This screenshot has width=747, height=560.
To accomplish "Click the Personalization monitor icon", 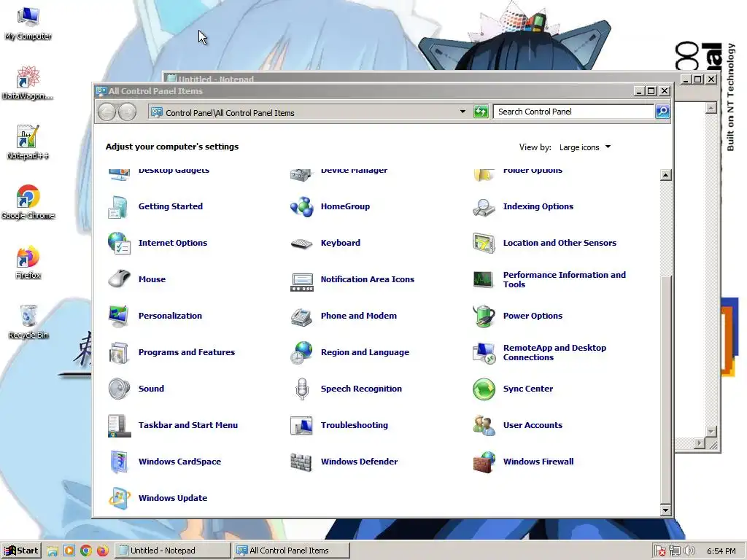I will [117, 316].
